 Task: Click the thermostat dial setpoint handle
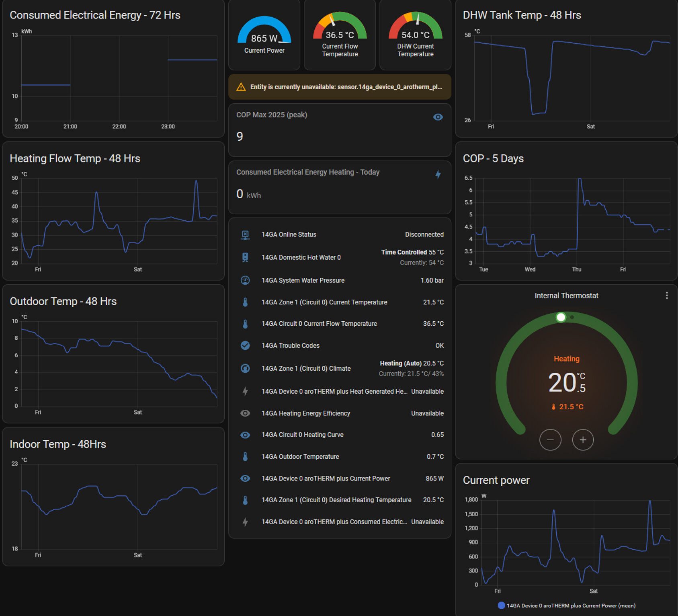pyautogui.click(x=561, y=317)
